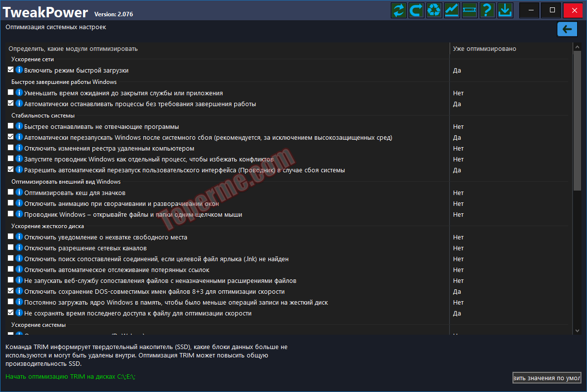The image size is (587, 392).
Task: Info icon for 'Запустите проводник Windows' row
Action: coord(19,159)
